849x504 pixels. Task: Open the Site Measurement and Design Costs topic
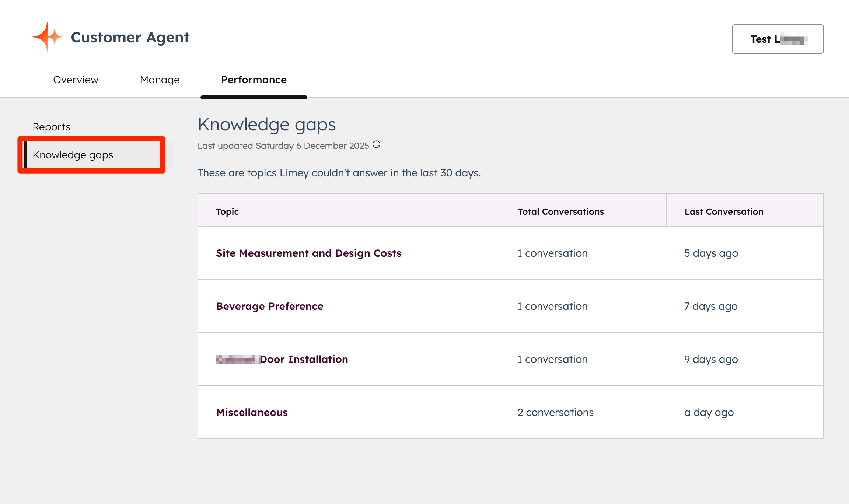(308, 253)
